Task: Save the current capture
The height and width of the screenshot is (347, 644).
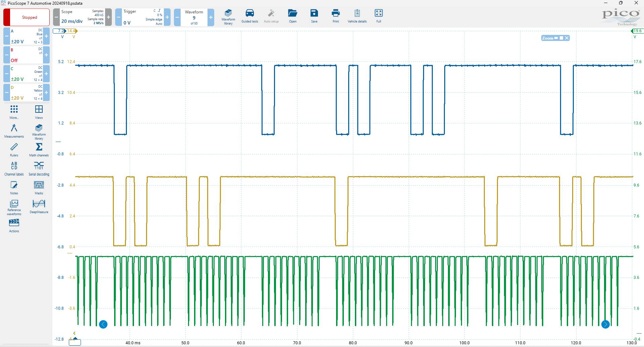Action: 314,16
